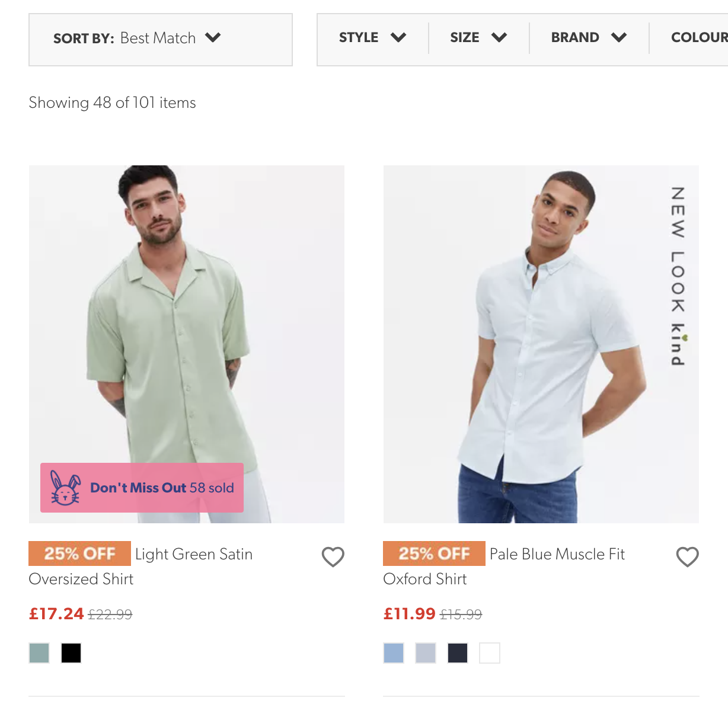Viewport: 728px width, 704px height.
Task: Open Pale Blue Muscle Fit Oxford Shirt link
Action: (504, 567)
